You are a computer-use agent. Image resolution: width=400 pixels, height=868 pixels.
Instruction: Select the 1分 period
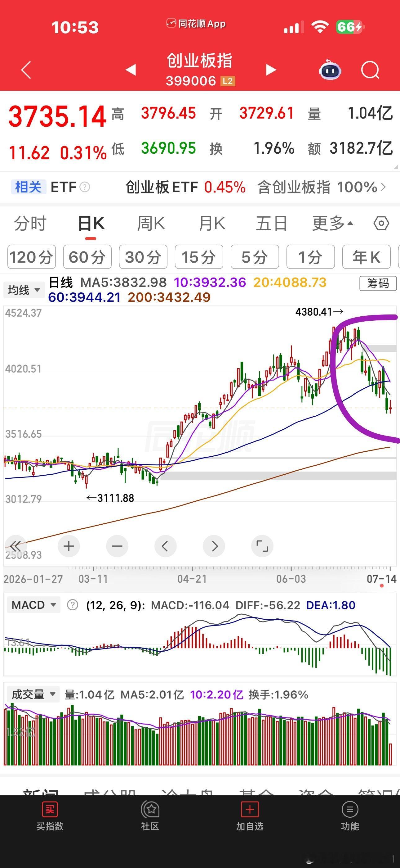(310, 257)
